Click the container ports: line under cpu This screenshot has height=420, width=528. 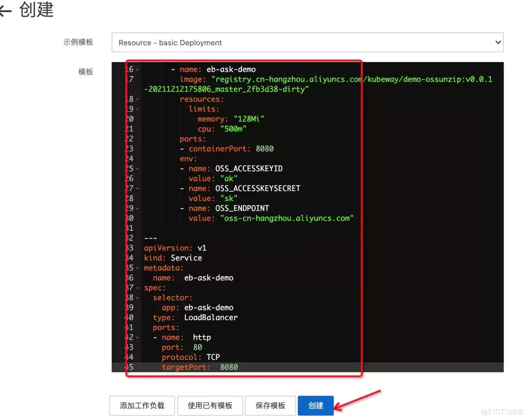tap(193, 139)
